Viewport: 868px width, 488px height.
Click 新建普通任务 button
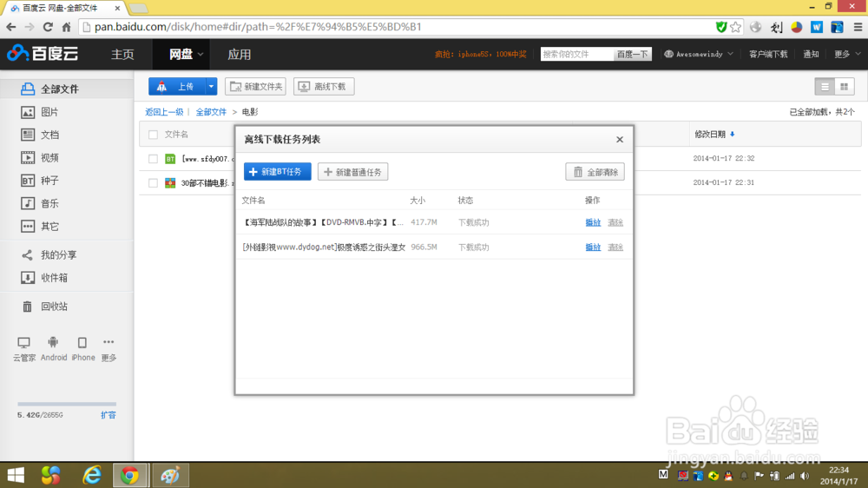(x=352, y=172)
